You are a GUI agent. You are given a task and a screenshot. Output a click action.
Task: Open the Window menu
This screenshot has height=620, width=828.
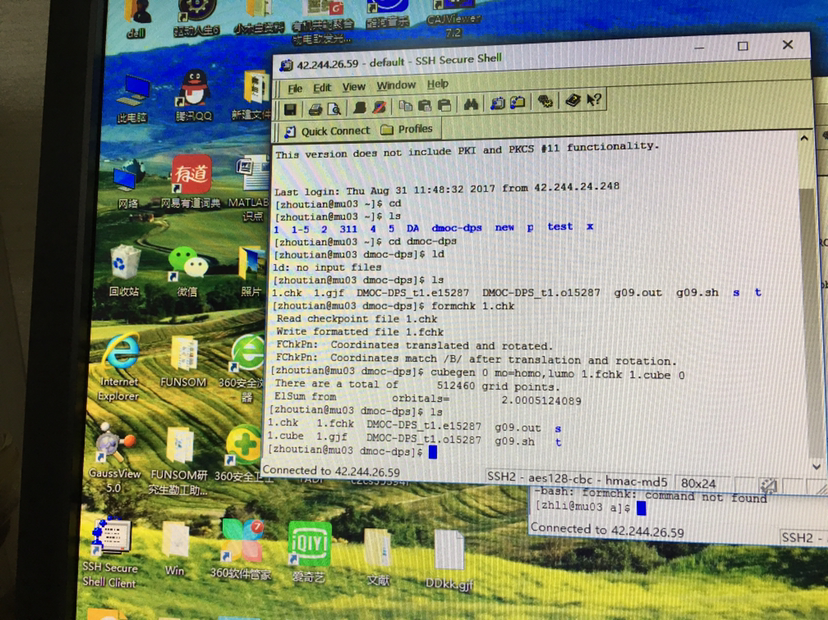396,85
